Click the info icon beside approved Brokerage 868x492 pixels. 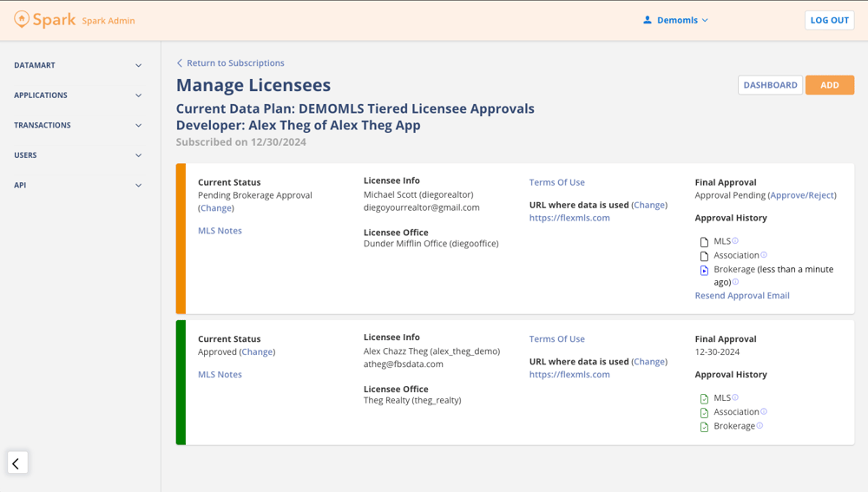[x=759, y=426]
